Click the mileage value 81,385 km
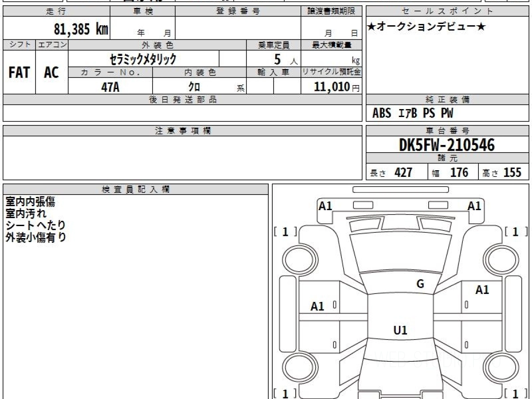Screen dimensions: 532x399 81,29
